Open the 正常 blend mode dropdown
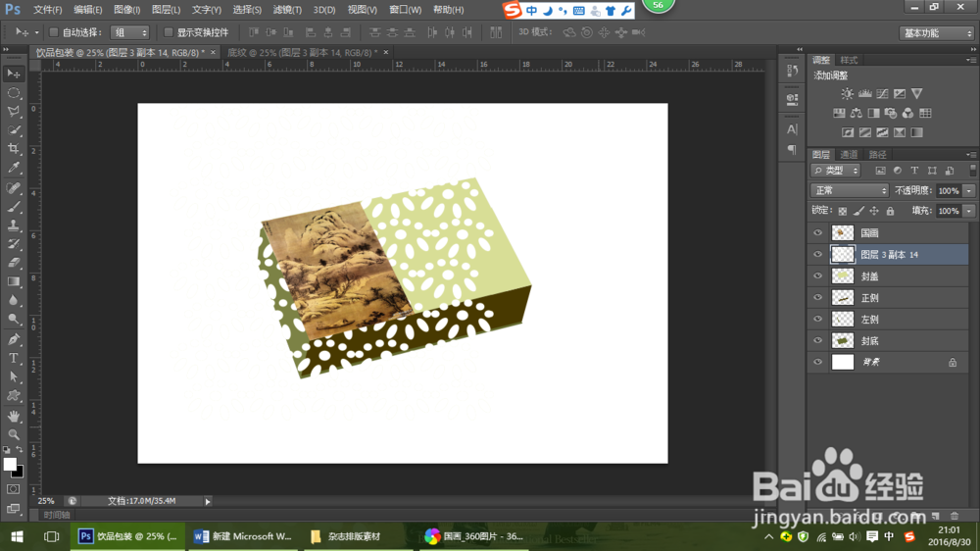 [x=849, y=191]
